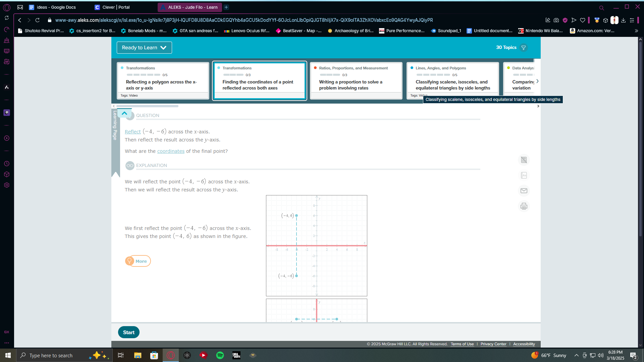The width and height of the screenshot is (644, 362).
Task: Open volume control in tray
Action: [x=601, y=355]
